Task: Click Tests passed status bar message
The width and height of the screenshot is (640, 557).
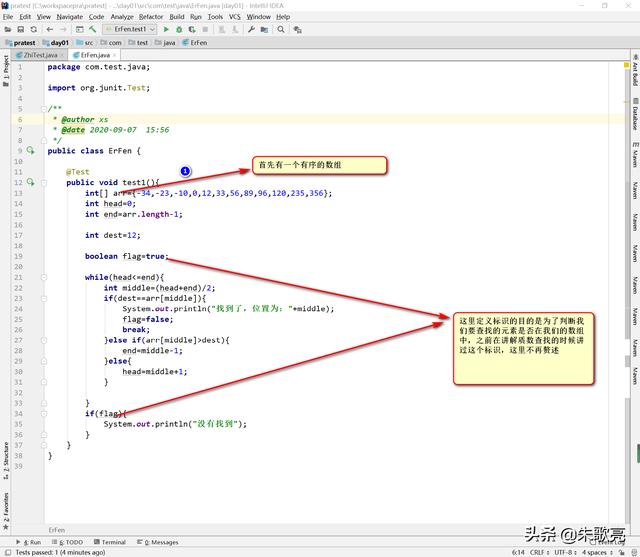Action: [x=60, y=552]
